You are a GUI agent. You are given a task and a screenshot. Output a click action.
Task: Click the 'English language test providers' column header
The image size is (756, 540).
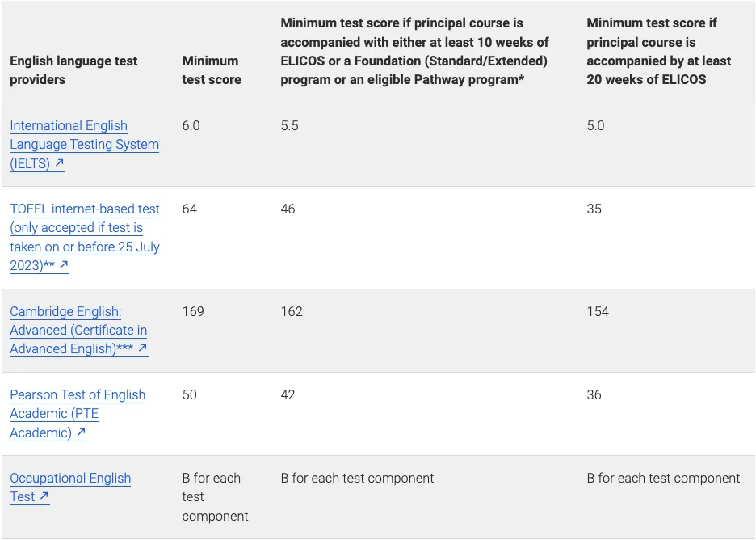pos(73,70)
